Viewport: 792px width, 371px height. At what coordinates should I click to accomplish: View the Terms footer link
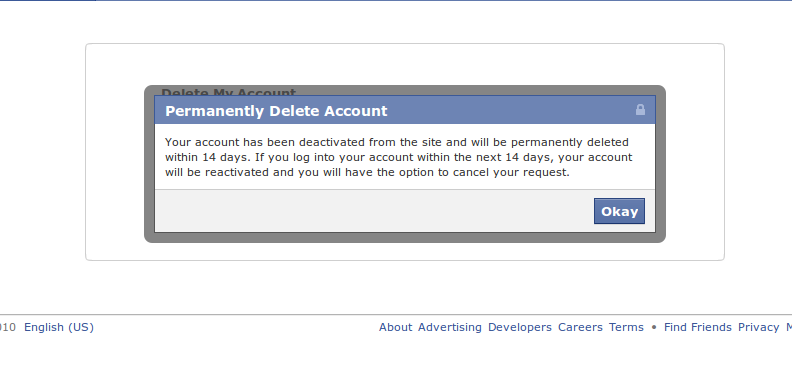[626, 327]
